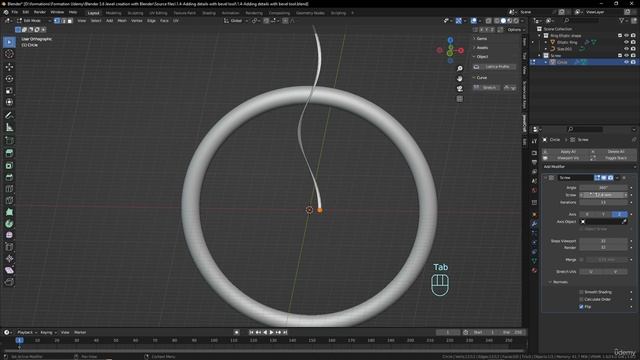The height and width of the screenshot is (360, 640).
Task: Set screw axis to X
Action: pos(587,214)
